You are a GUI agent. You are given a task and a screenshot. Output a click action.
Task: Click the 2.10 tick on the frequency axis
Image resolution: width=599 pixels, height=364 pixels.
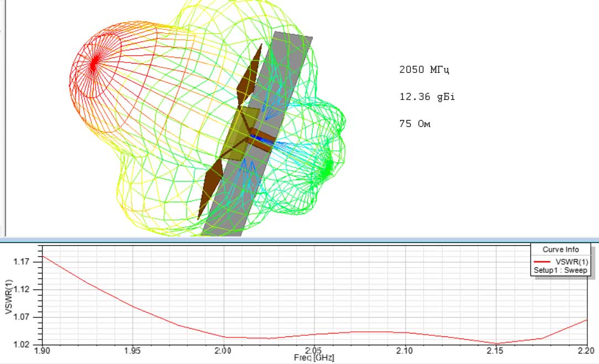point(405,351)
